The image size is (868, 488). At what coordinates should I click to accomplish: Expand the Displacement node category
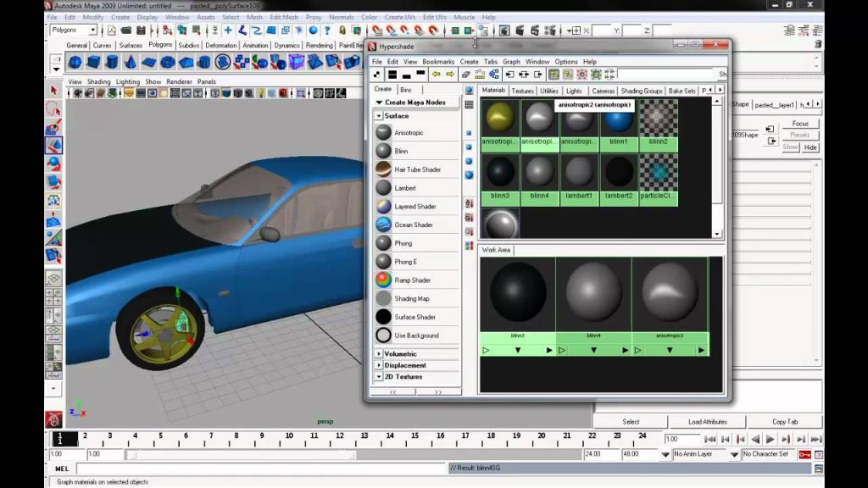tap(379, 366)
